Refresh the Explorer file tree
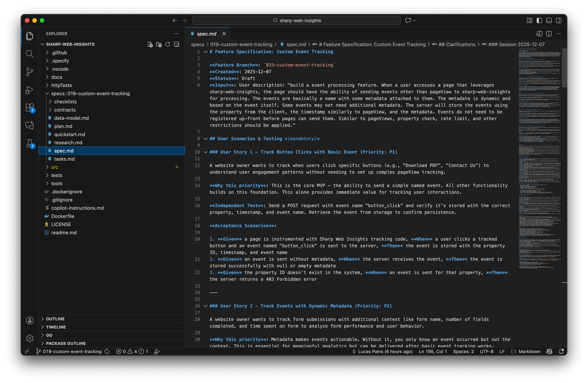The height and width of the screenshot is (383, 588). click(167, 44)
